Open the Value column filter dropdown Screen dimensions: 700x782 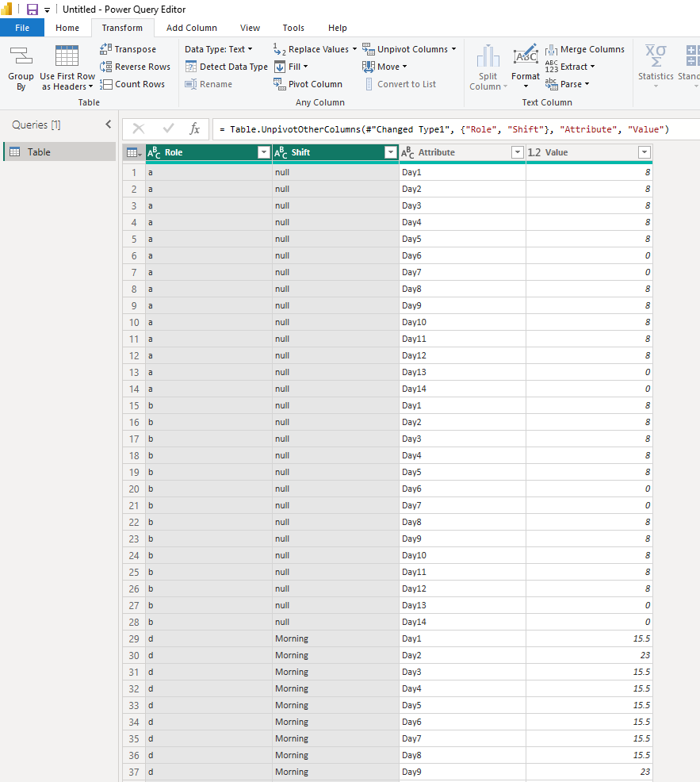point(645,152)
